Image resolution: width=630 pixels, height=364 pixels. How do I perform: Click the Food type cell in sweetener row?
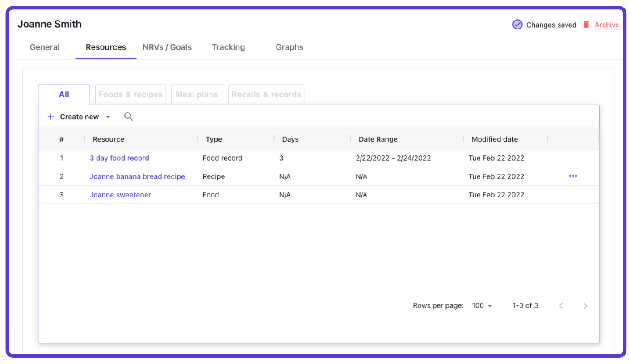click(x=211, y=195)
